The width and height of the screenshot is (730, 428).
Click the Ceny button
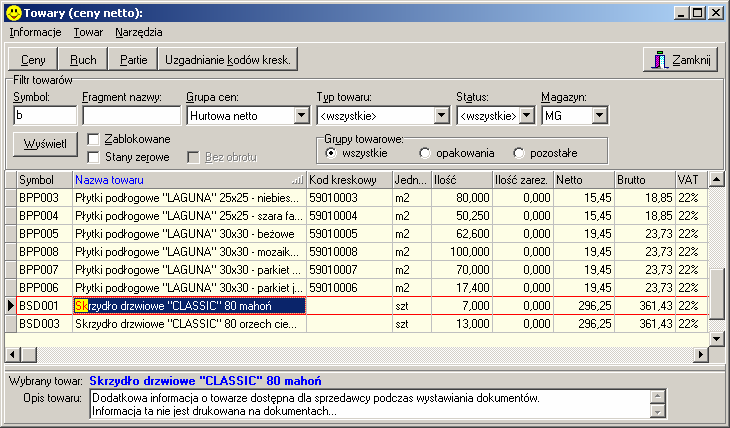coord(33,60)
